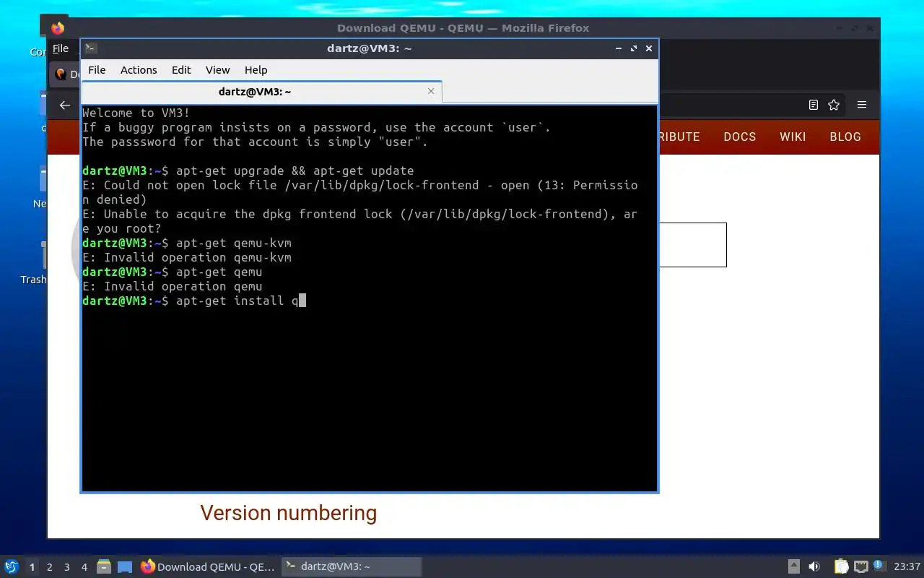Click the 'Welcome to VM3!' line
The height and width of the screenshot is (578, 924).
pyautogui.click(x=136, y=113)
